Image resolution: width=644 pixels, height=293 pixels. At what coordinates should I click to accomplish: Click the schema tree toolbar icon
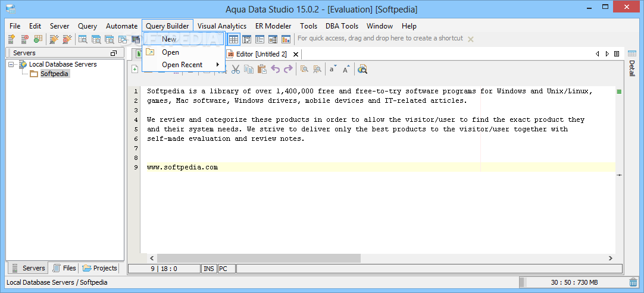pyautogui.click(x=273, y=39)
